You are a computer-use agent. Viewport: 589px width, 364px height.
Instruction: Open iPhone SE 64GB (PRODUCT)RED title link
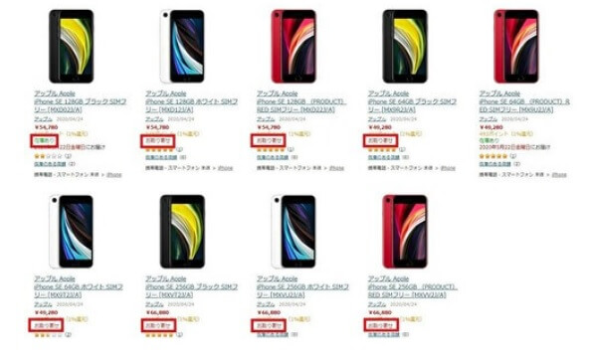point(524,105)
